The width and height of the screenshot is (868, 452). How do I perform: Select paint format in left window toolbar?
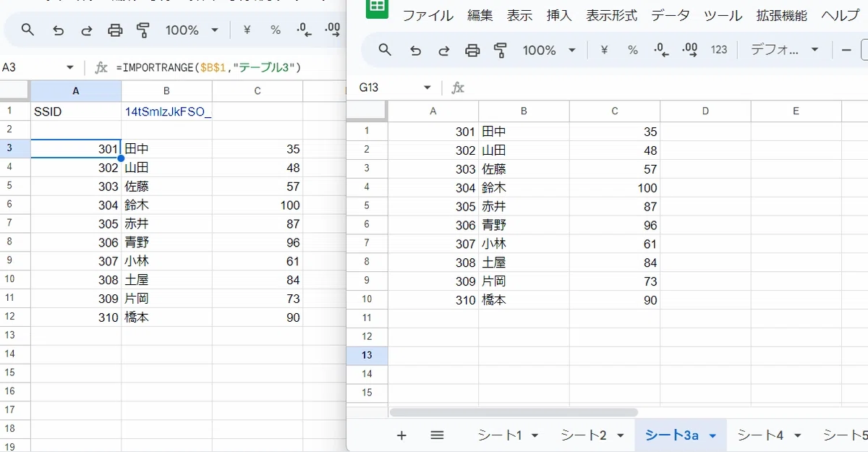(x=143, y=30)
